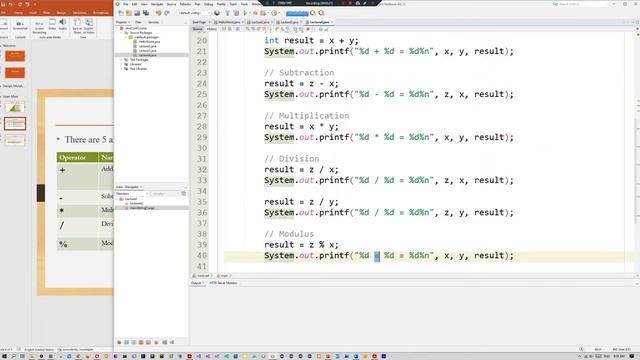Screen dimensions: 640x360
Task: Open Edit menu in NetBeans
Action: [x=134, y=4]
